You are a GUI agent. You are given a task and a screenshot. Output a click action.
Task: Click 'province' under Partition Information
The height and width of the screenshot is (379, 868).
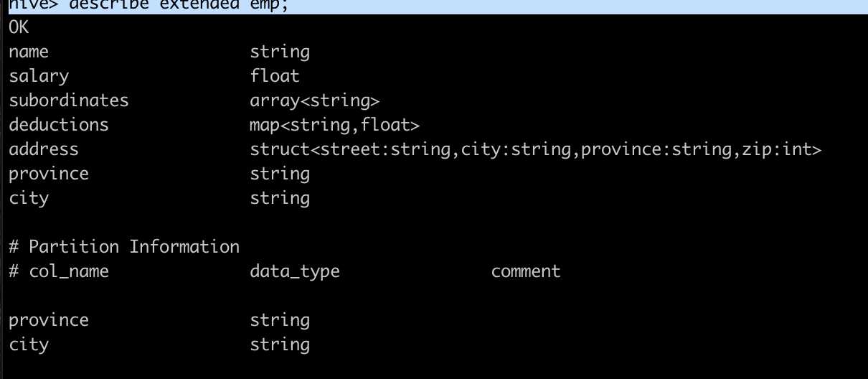(49, 320)
